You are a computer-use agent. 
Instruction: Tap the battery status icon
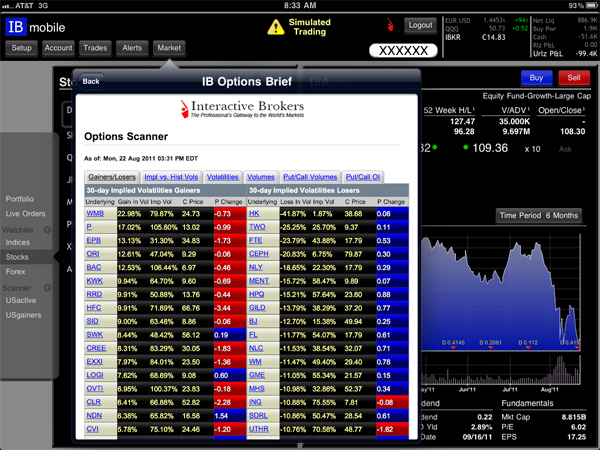point(583,5)
